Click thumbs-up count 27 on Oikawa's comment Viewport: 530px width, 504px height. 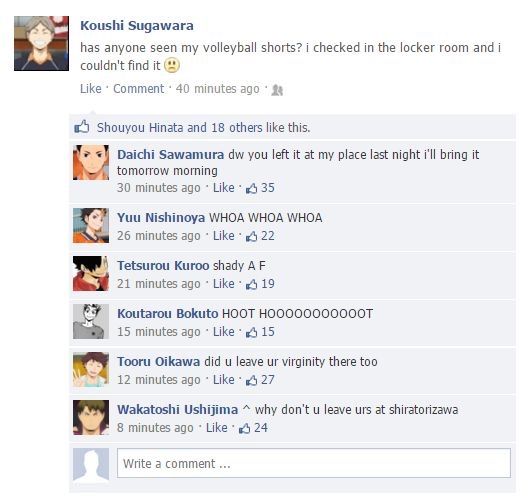coord(260,380)
